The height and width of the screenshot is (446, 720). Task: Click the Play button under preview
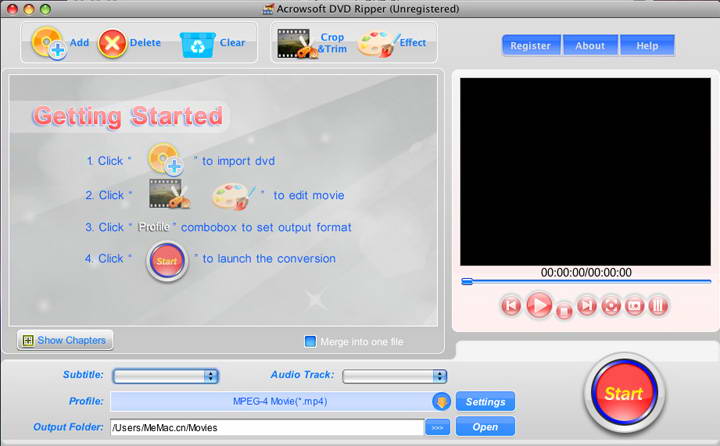[539, 305]
